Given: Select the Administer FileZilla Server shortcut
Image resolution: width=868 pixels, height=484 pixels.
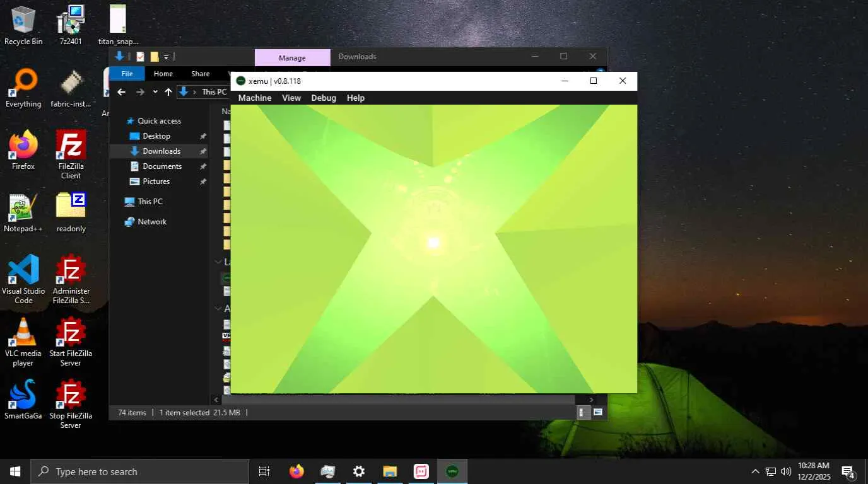Looking at the screenshot, I should pyautogui.click(x=71, y=279).
